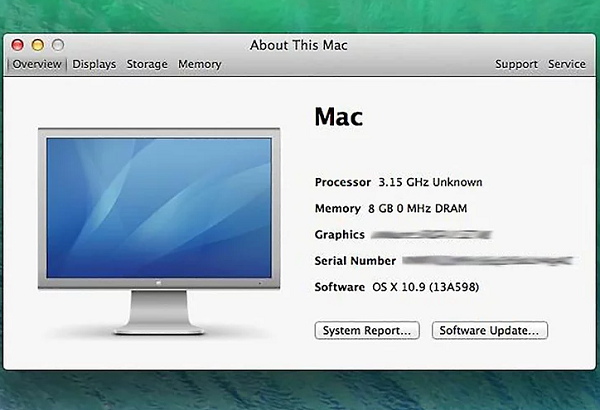Screen dimensions: 600x410
Task: Click the 'Processor' label
Action: pyautogui.click(x=343, y=182)
